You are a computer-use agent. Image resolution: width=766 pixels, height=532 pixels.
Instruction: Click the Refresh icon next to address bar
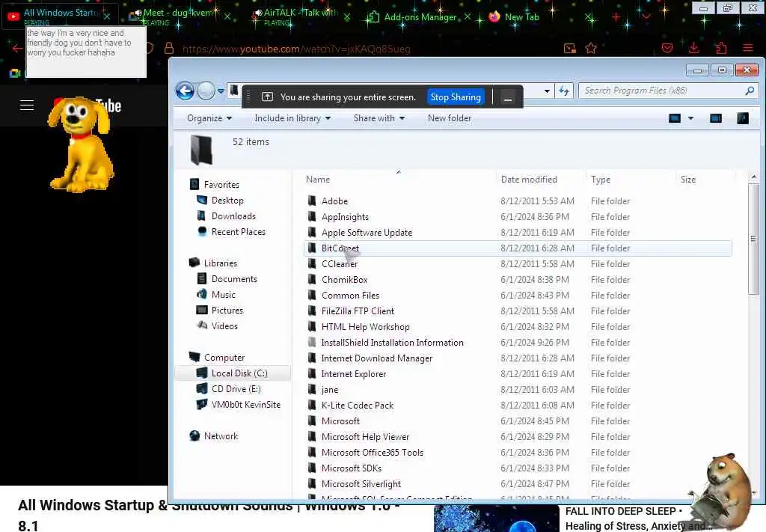coord(564,91)
